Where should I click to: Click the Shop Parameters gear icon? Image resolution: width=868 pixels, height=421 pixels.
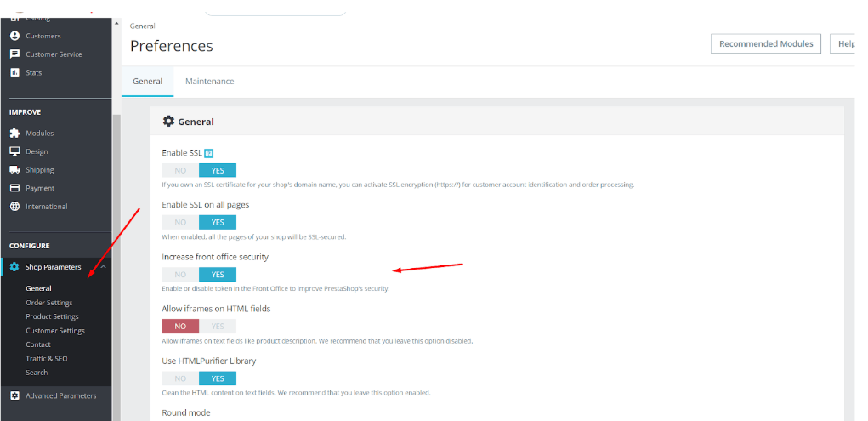click(14, 266)
